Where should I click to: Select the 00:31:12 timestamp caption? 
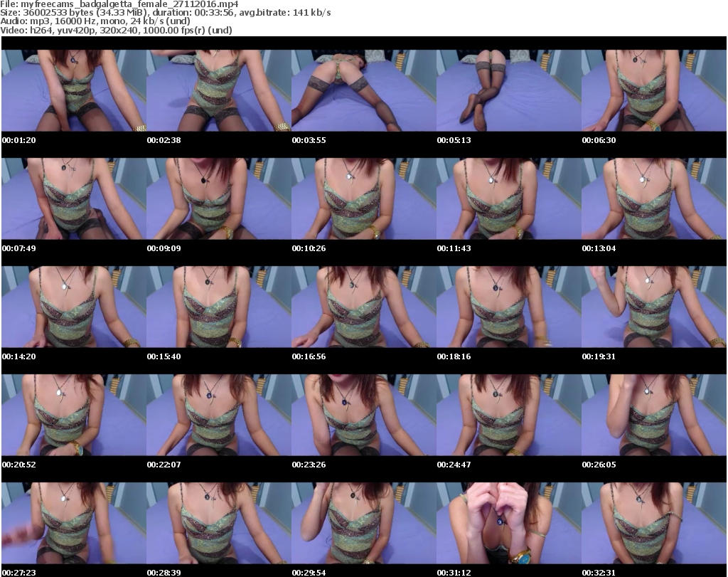coord(454,573)
